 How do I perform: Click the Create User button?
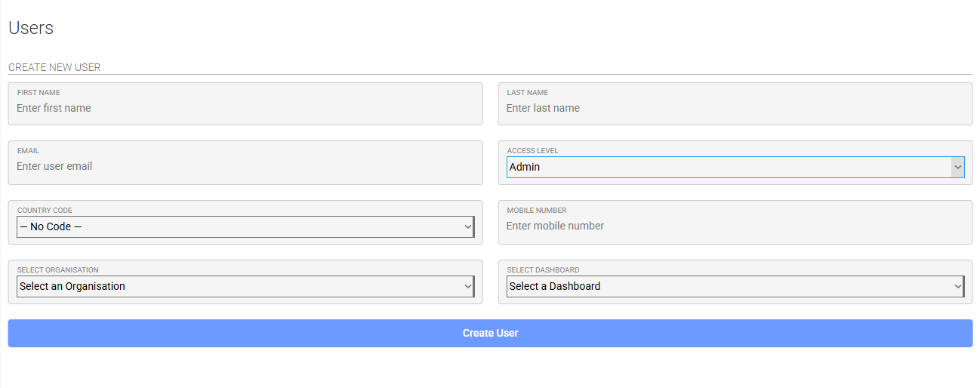[x=490, y=333]
